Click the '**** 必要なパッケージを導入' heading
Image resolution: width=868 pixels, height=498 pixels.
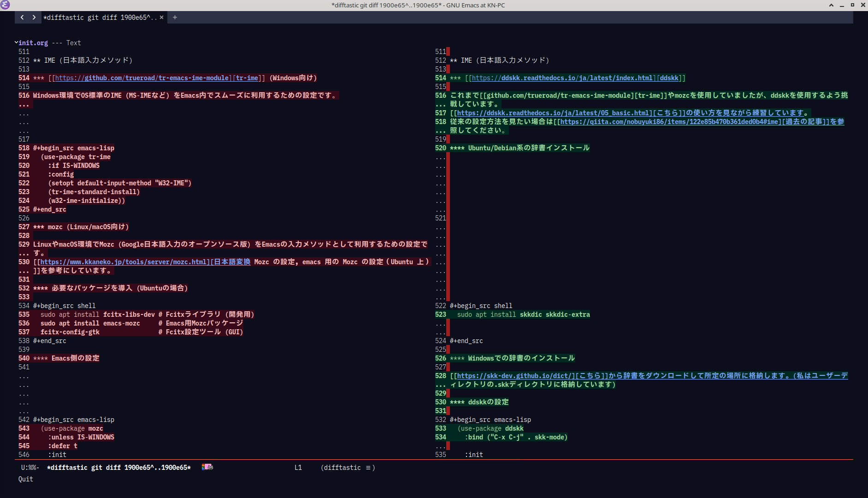[x=111, y=288]
